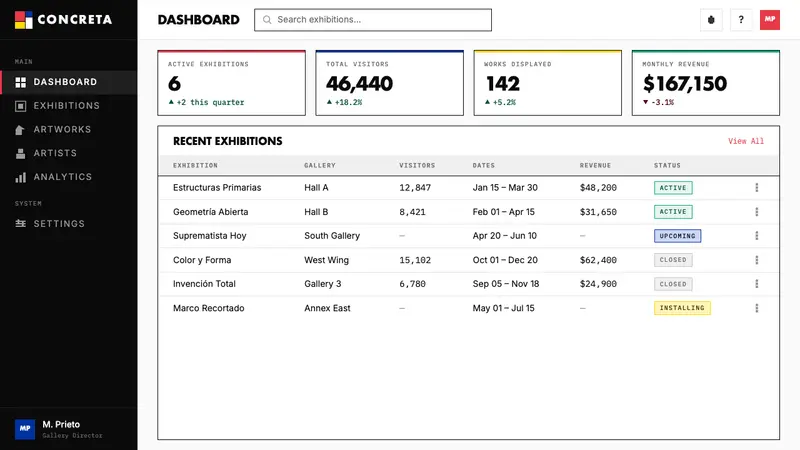Click the Analytics bar chart icon
Screen dimensions: 800x450
[x=20, y=177]
